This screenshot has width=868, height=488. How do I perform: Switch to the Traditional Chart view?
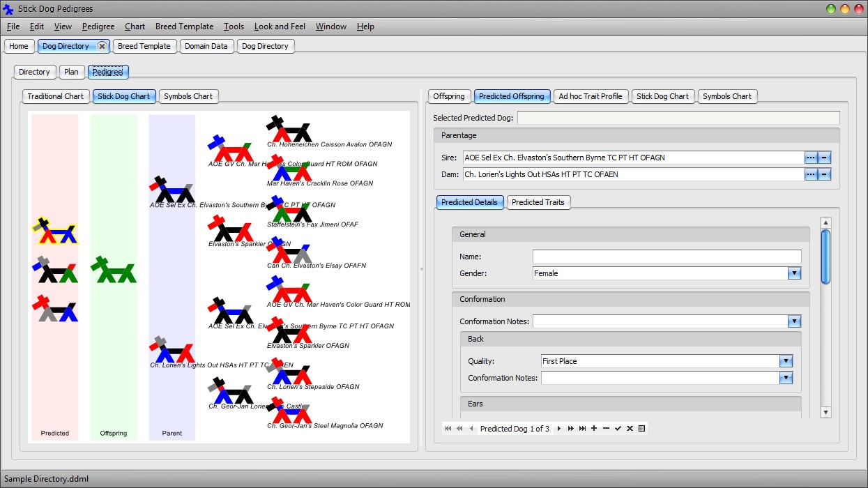point(55,96)
